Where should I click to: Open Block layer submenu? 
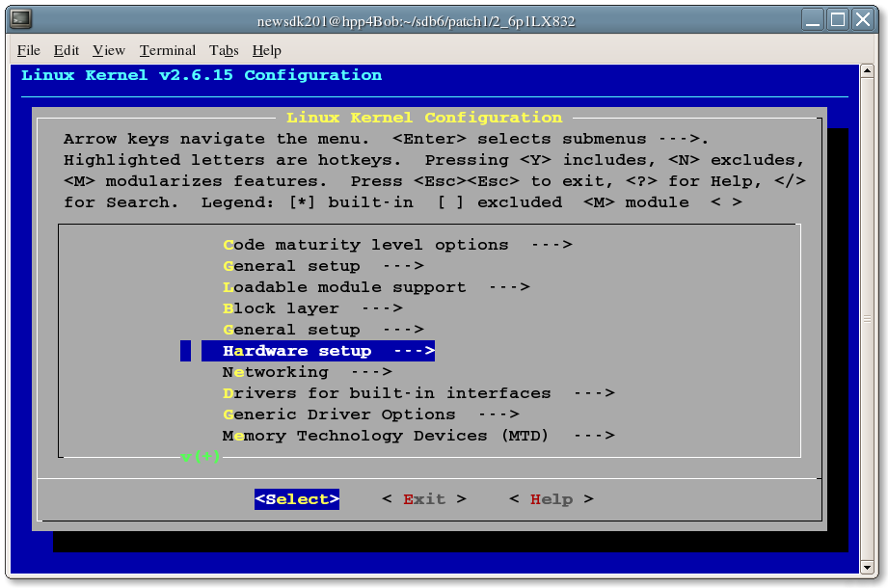(x=312, y=308)
